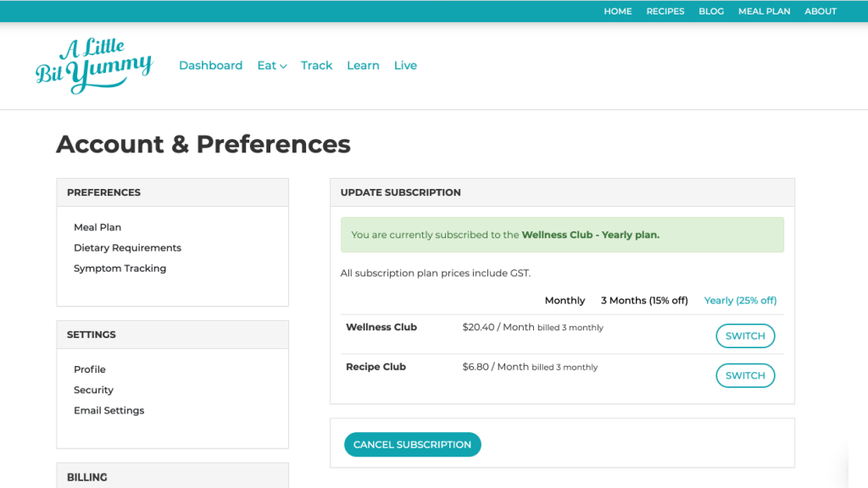Select the 3 Months (15% off) tab
Viewport: 868px width, 488px height.
[x=643, y=301]
